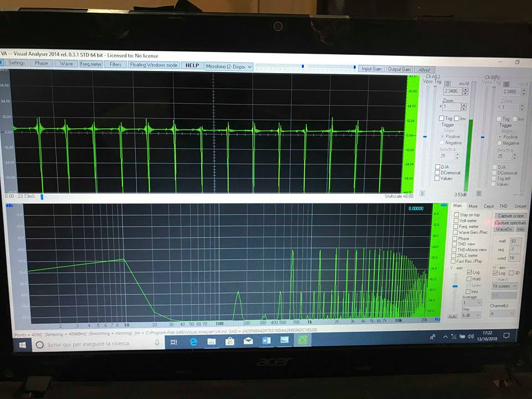Step the Ch A ms/d spinner
This screenshot has width=532, height=399.
[x=465, y=91]
